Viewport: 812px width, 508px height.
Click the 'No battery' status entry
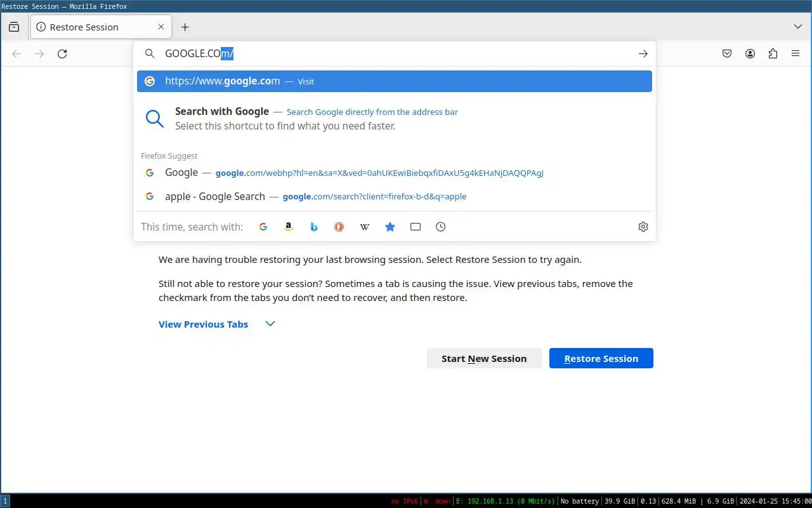(580, 502)
